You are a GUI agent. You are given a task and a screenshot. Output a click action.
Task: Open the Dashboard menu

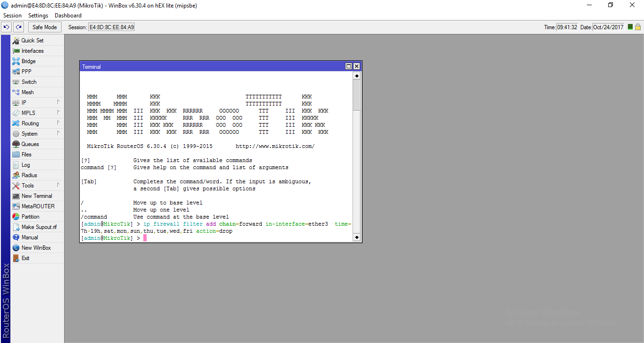tap(68, 16)
